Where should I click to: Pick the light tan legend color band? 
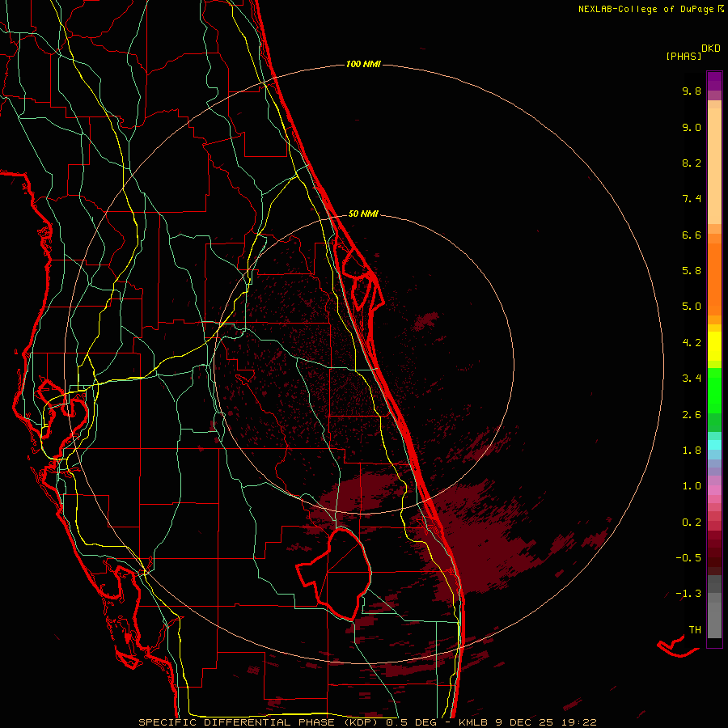714,166
